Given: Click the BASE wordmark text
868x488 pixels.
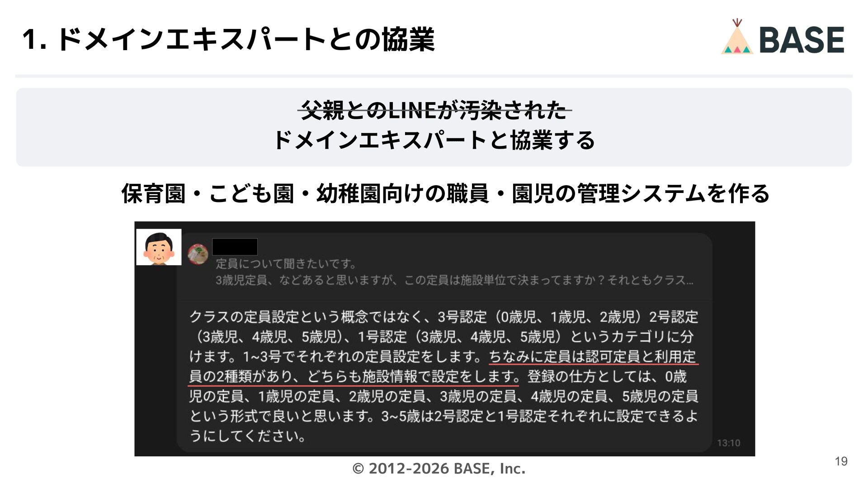Looking at the screenshot, I should [802, 40].
